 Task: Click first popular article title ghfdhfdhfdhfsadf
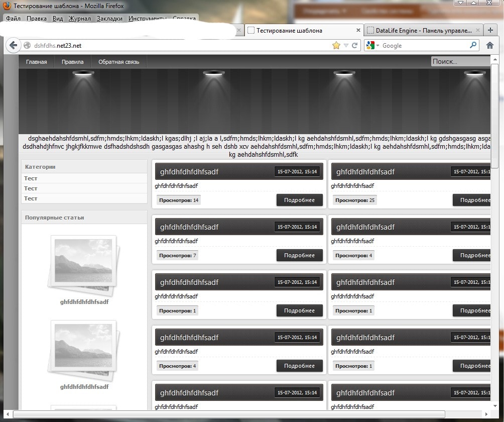tap(84, 302)
